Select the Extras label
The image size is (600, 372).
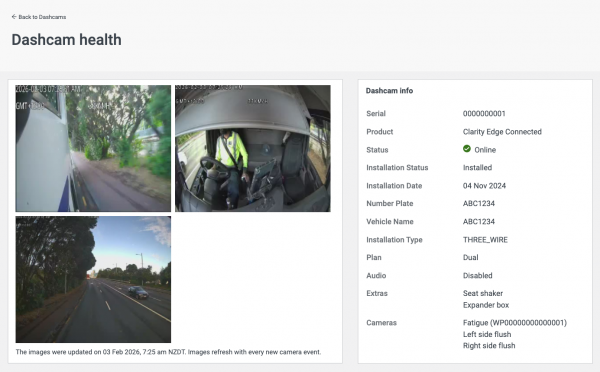coord(377,294)
